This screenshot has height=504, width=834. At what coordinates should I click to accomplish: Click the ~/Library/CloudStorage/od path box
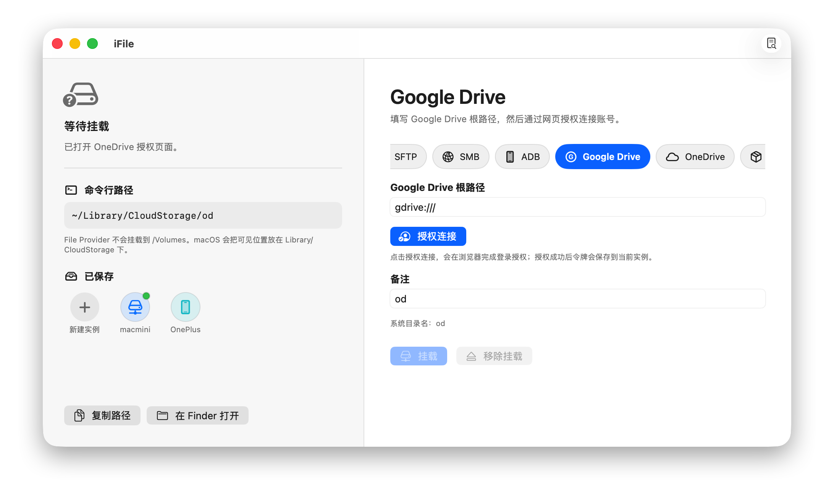(x=203, y=215)
